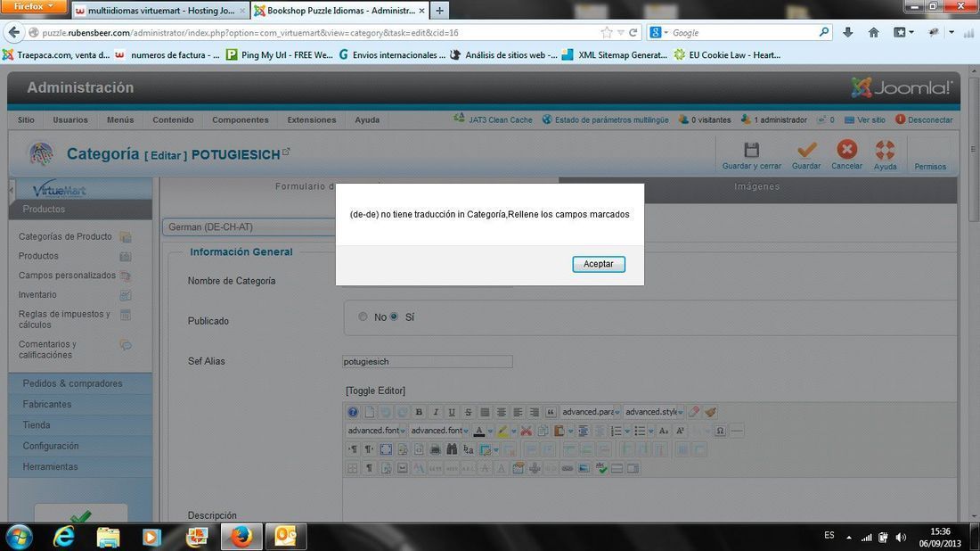Open the text color picker arrow

click(x=490, y=431)
